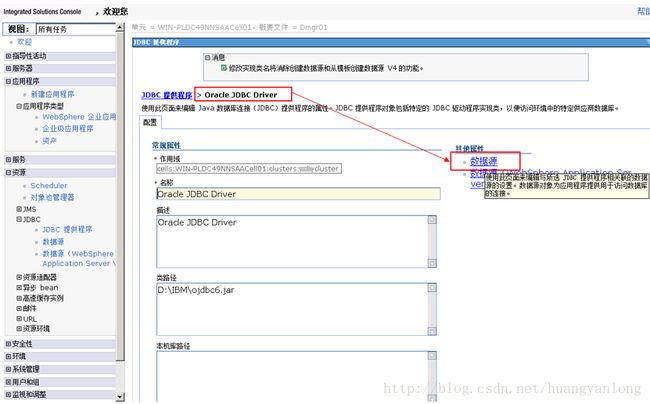650x404 pixels.
Task: Expand the JMS tree node
Action: pos(19,209)
